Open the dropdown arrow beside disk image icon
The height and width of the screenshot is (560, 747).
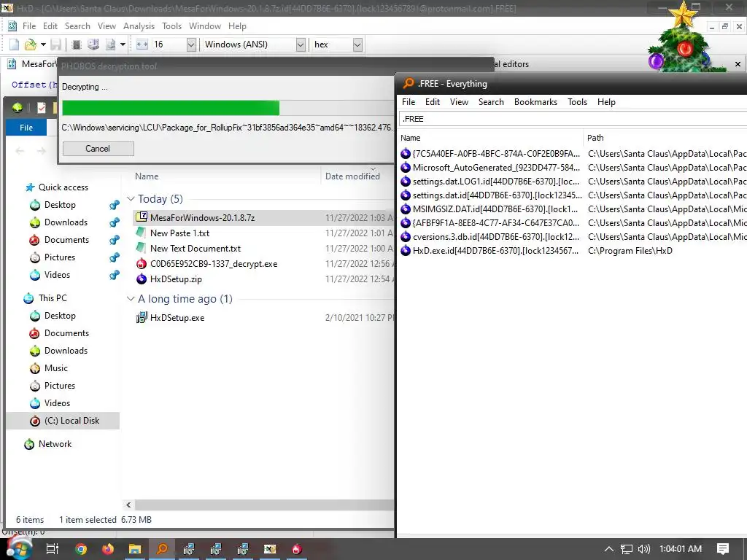[x=123, y=44]
